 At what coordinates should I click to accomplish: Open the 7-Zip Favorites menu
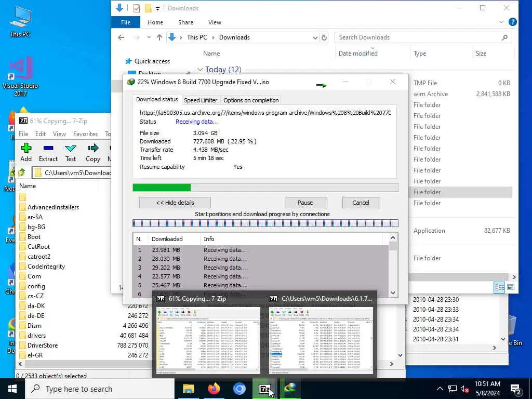click(x=85, y=134)
